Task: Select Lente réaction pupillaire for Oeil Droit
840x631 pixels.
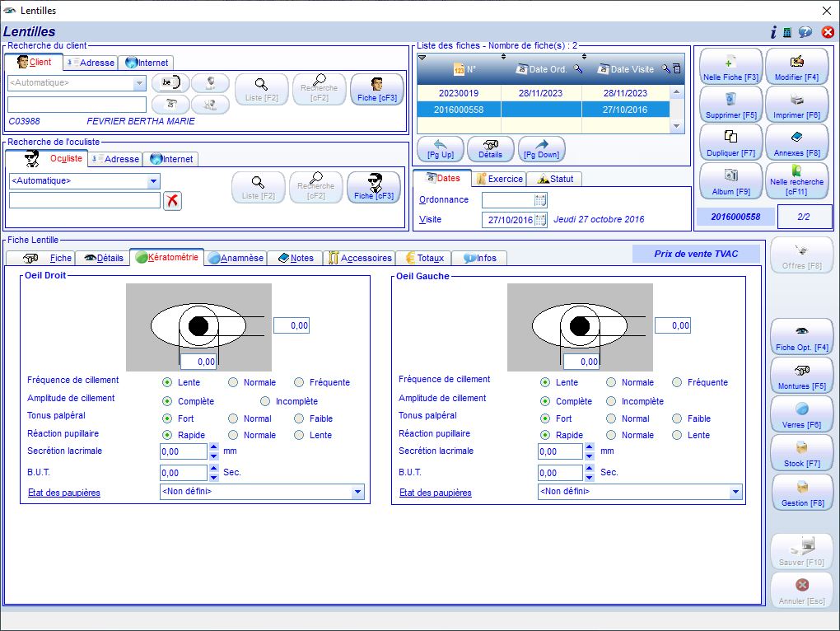Action: point(299,436)
